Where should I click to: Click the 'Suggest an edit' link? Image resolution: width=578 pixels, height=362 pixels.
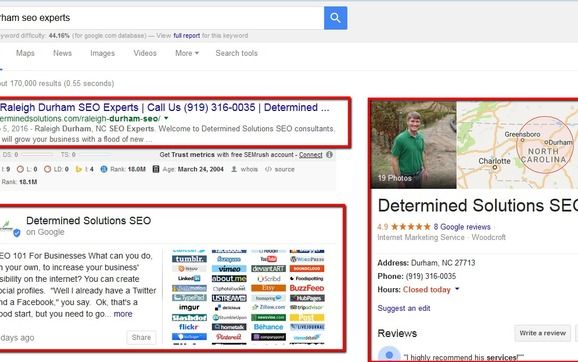pyautogui.click(x=404, y=308)
